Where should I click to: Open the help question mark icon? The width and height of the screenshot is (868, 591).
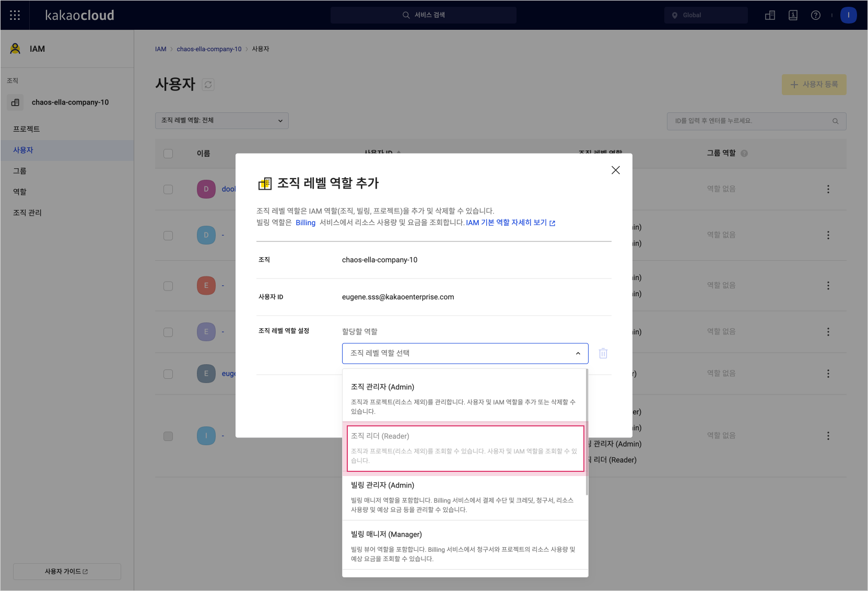[x=815, y=15]
